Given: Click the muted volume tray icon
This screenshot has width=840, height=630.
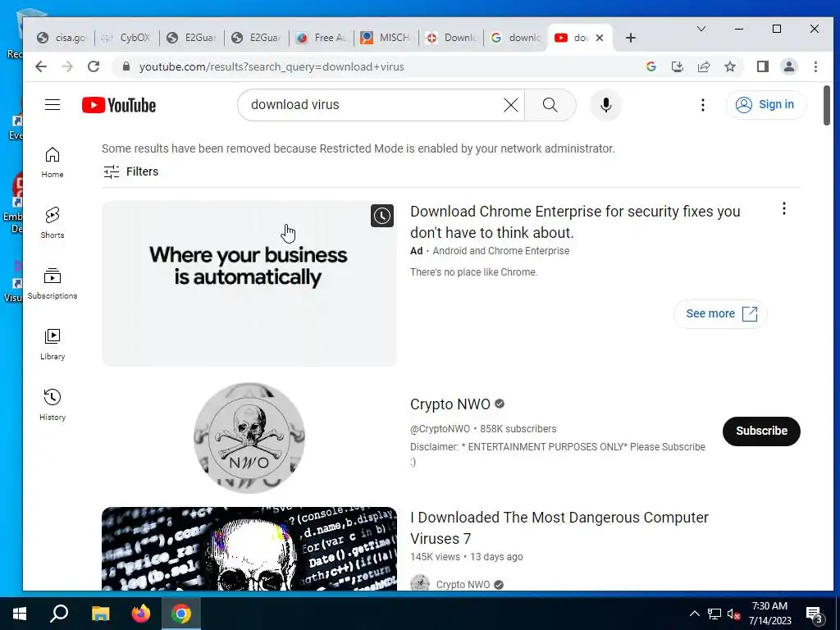Looking at the screenshot, I should coord(734,614).
